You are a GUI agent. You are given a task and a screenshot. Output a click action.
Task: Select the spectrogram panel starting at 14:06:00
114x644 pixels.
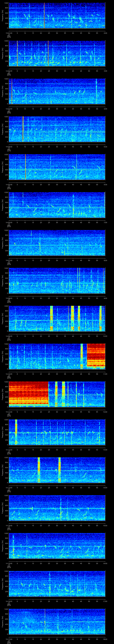coord(57,205)
